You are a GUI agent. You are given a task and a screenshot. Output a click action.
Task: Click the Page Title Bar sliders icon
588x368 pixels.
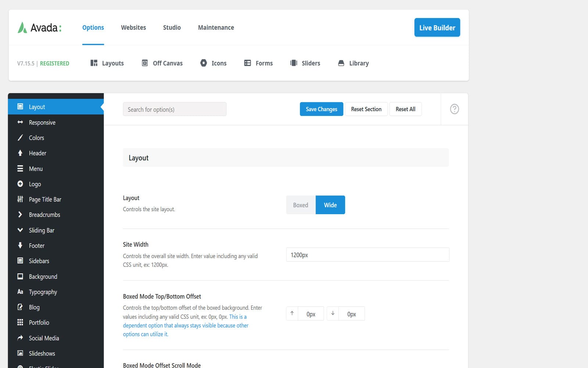coord(20,199)
